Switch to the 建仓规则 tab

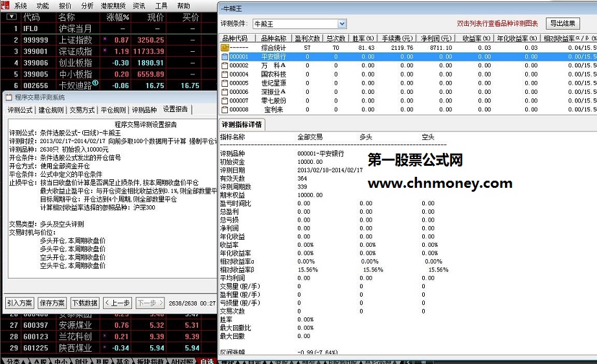(51, 110)
